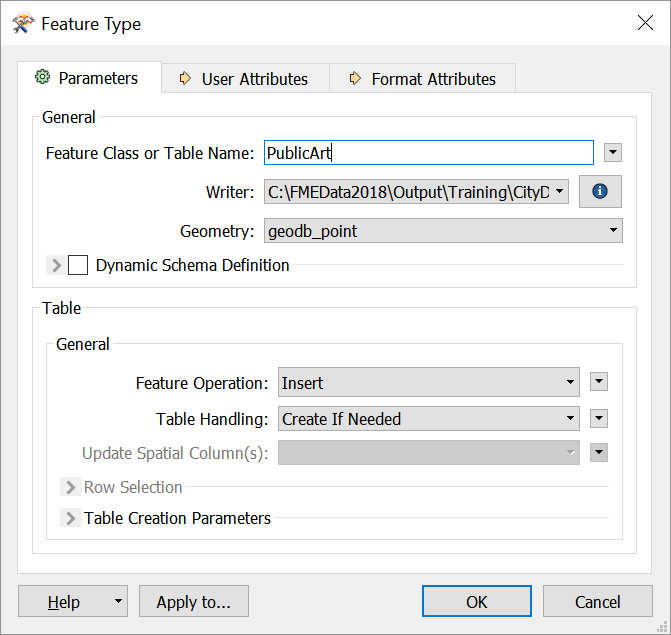Image resolution: width=671 pixels, height=635 pixels.
Task: Open arrow menu beside Table Handling
Action: pyautogui.click(x=599, y=418)
